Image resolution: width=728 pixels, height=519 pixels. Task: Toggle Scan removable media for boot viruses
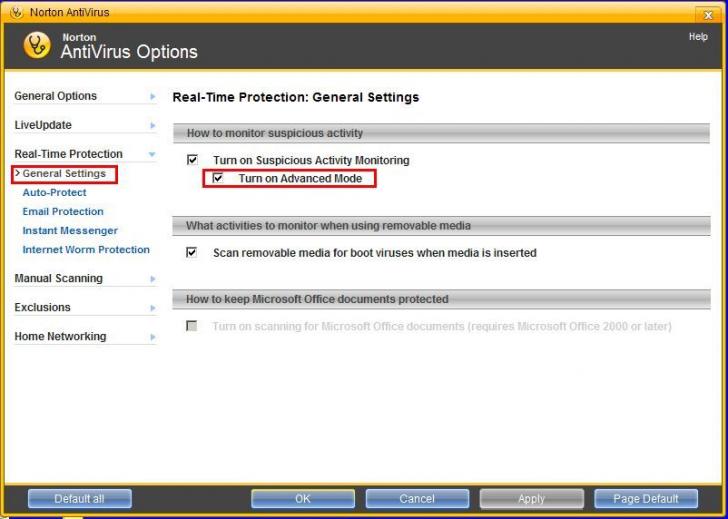tap(192, 253)
